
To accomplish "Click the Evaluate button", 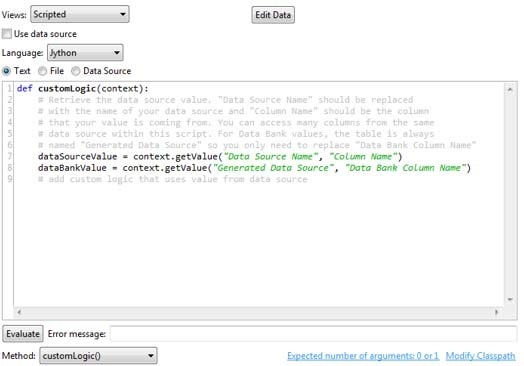I will (x=23, y=334).
